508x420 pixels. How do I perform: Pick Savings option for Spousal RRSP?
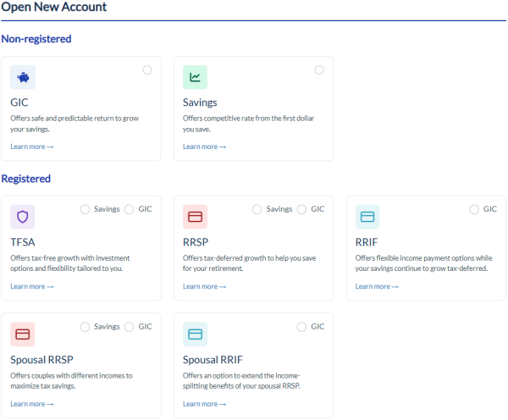point(85,327)
